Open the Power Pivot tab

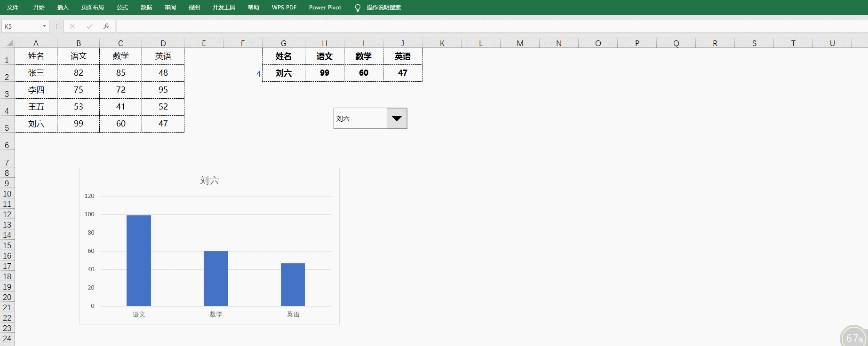[325, 8]
